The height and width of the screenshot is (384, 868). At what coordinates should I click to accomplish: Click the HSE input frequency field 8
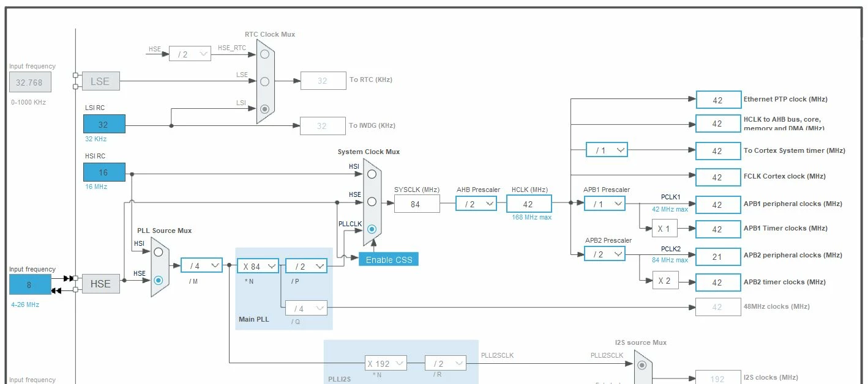click(30, 284)
